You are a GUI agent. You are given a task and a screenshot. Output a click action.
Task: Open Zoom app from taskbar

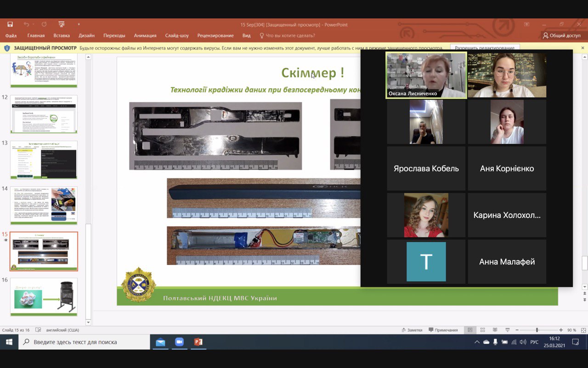[179, 342]
